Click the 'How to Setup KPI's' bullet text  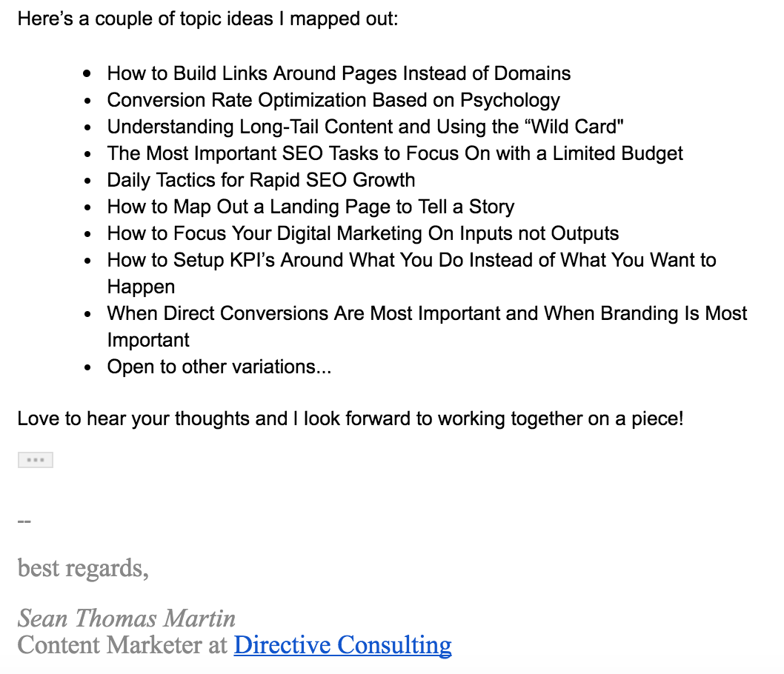click(411, 260)
